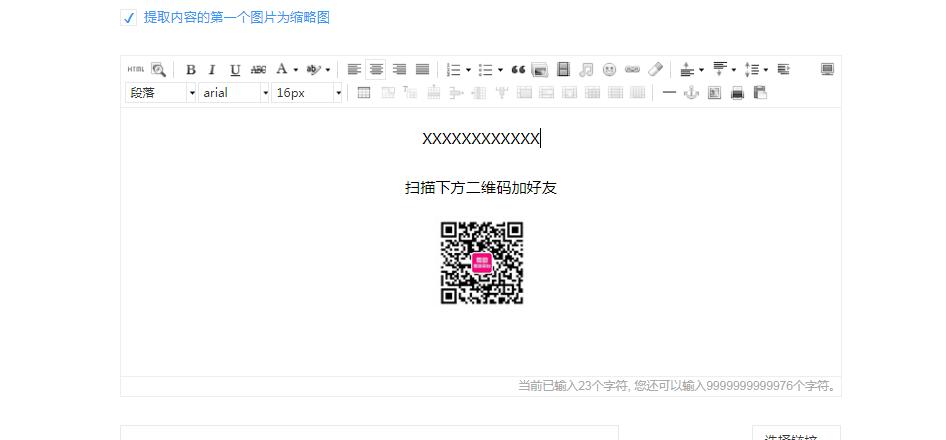
Task: Set the line height
Action: coord(752,70)
